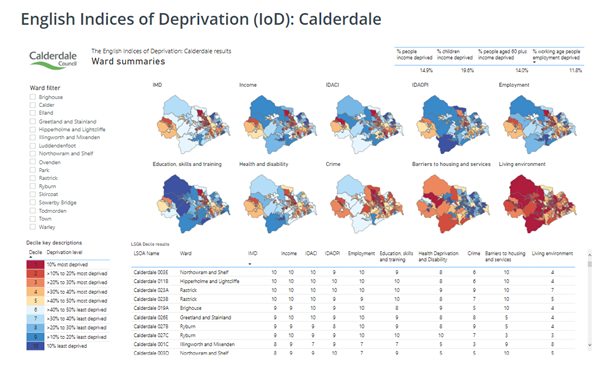Screen dimensions: 610x371
Task: Sort table by Ward column header
Action: (x=186, y=254)
